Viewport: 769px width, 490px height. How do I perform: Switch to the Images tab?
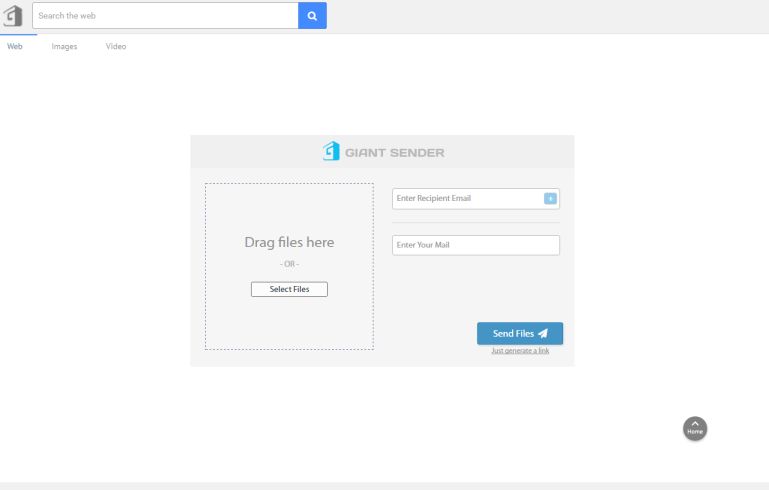pos(64,46)
